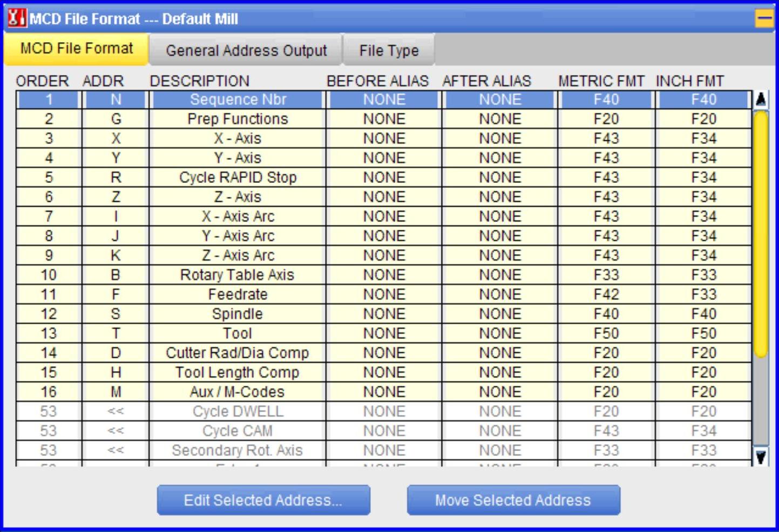The width and height of the screenshot is (779, 532).
Task: Click the Inch Fmt F34 cell in the Cycle RAPID Stop row
Action: [x=704, y=178]
